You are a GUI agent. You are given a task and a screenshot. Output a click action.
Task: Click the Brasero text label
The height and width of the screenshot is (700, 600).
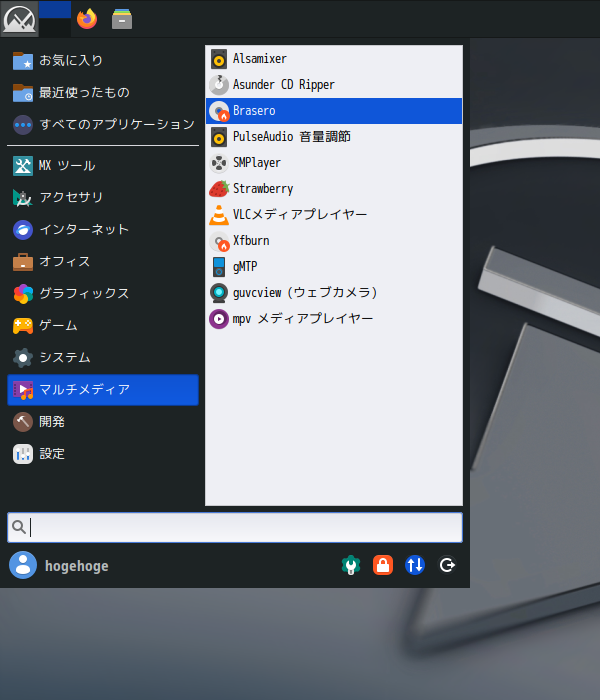[x=254, y=111]
